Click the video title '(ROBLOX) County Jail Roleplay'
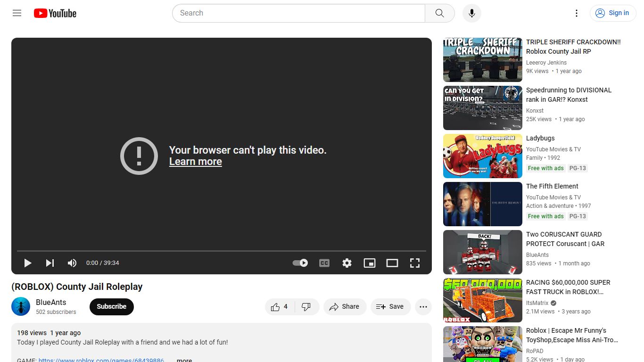 [x=77, y=287]
